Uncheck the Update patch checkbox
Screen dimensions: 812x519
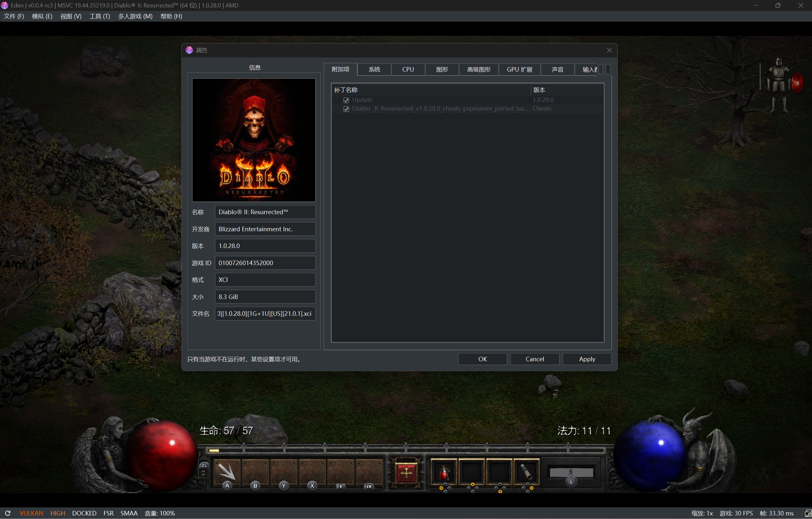coord(346,100)
